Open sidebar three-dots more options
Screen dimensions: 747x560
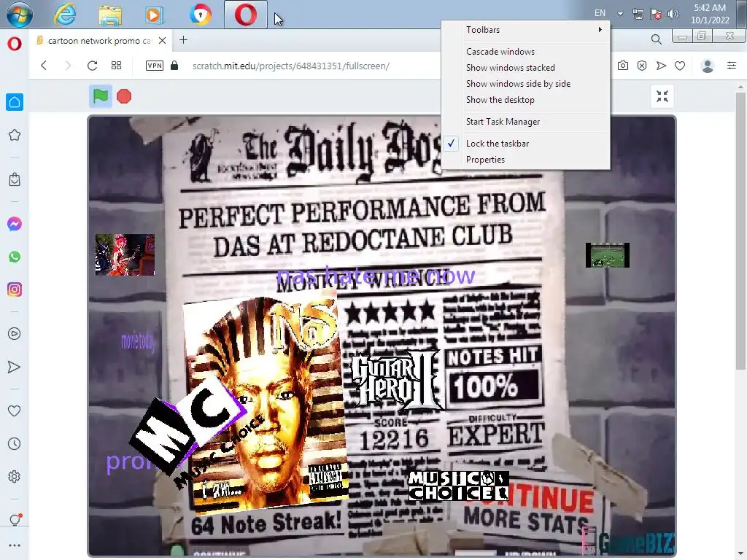click(x=15, y=545)
